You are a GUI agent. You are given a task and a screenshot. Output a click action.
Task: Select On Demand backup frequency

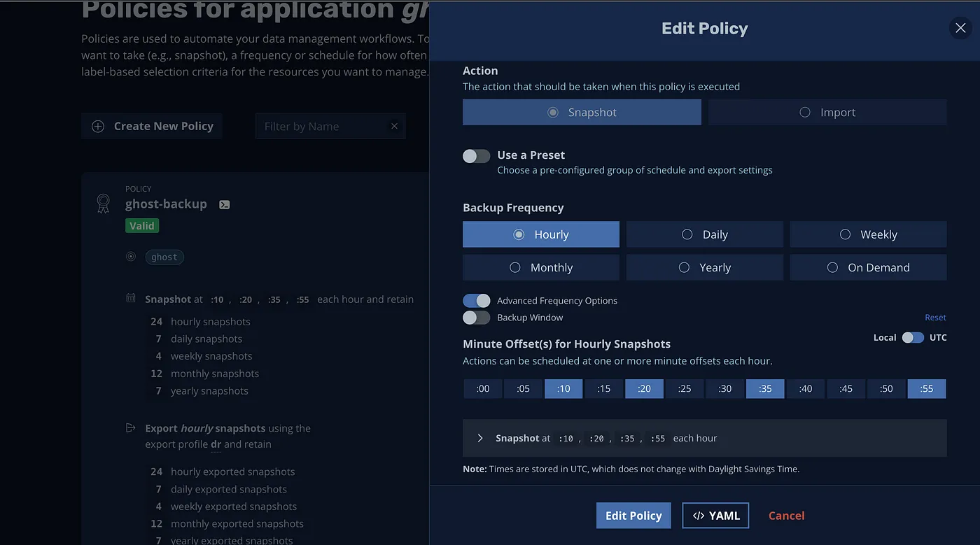[868, 267]
